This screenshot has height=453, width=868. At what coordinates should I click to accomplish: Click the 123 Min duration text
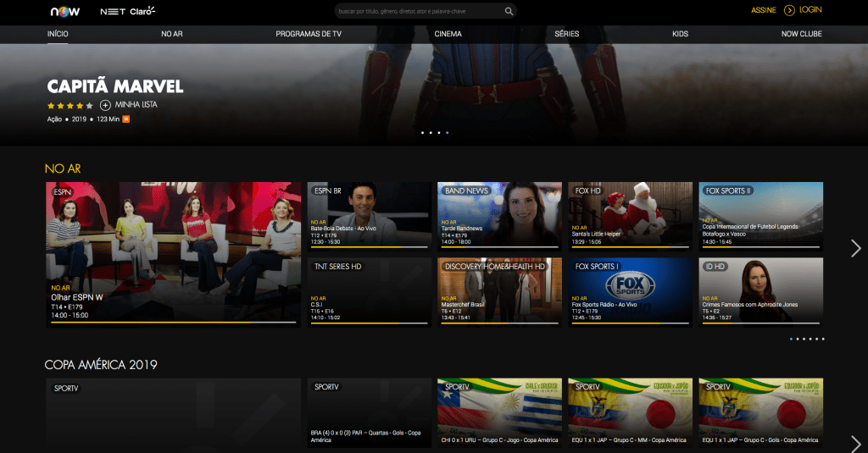coord(108,119)
